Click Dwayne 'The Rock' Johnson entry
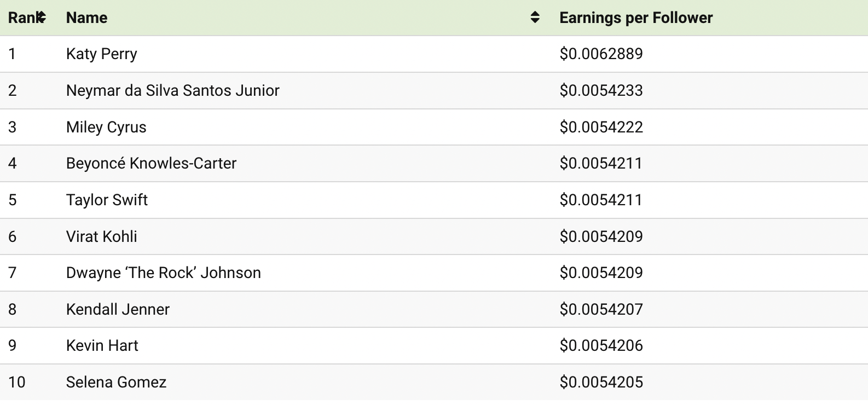This screenshot has height=405, width=868. [163, 273]
